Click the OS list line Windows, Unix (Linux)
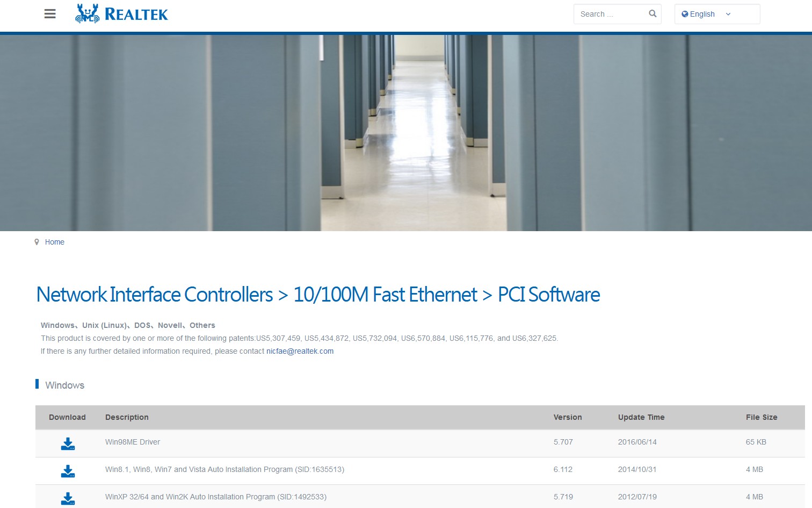This screenshot has height=508, width=812. (128, 325)
